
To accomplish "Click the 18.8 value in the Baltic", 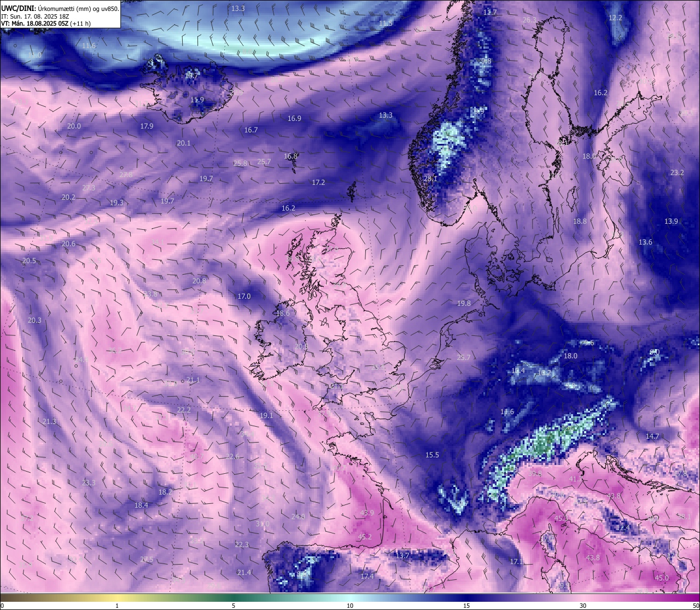I will point(580,221).
